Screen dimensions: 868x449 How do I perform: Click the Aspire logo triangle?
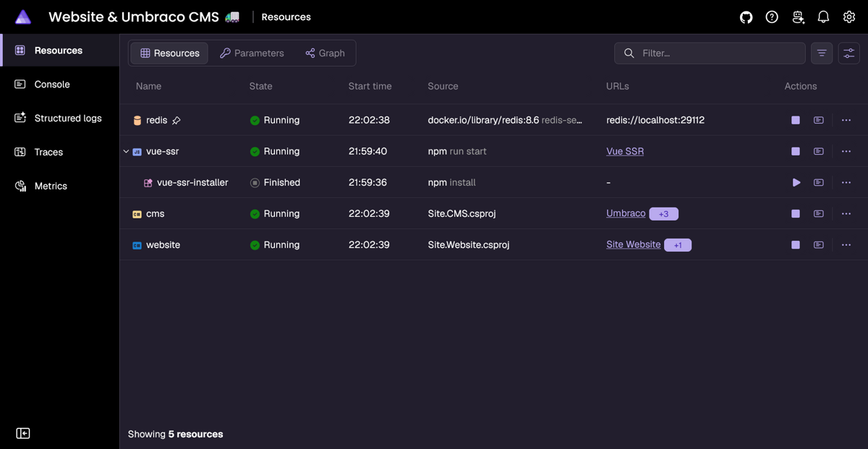(x=23, y=17)
